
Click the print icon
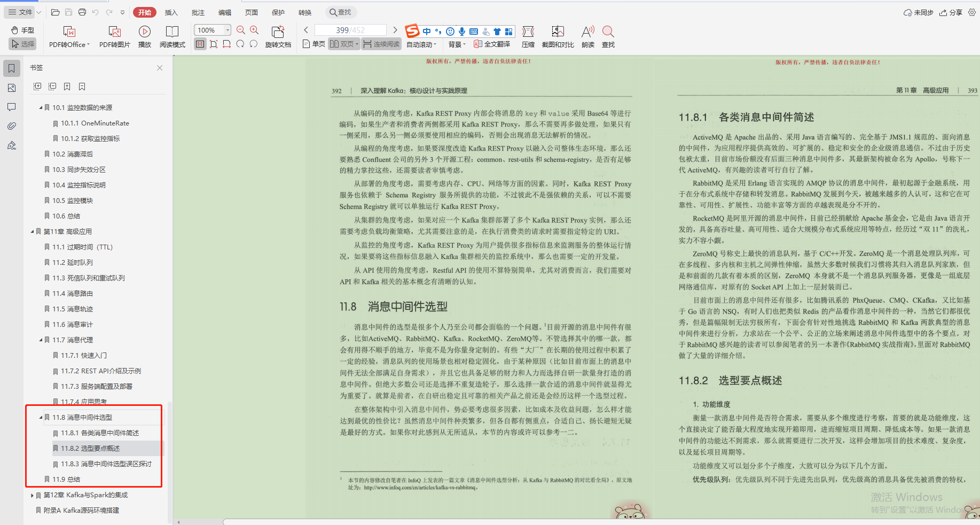click(82, 12)
